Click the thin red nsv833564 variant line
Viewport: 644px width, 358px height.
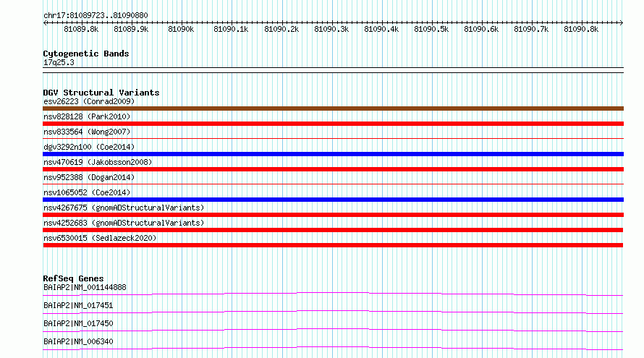pyautogui.click(x=333, y=139)
